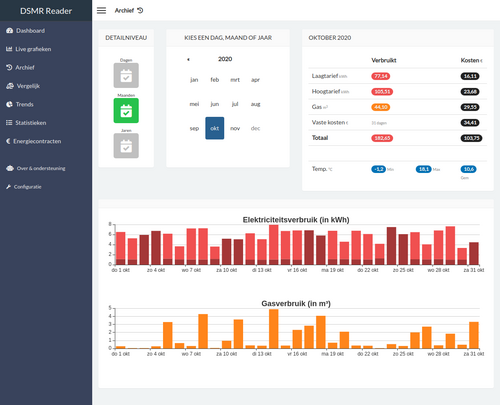Viewport: 500px width, 405px height.
Task: Select the Maanden detail level
Action: tap(126, 111)
